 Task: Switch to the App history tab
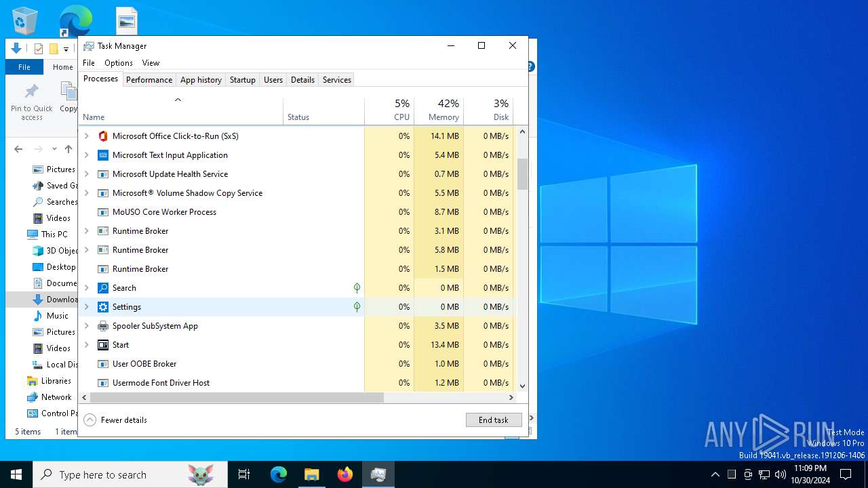201,80
